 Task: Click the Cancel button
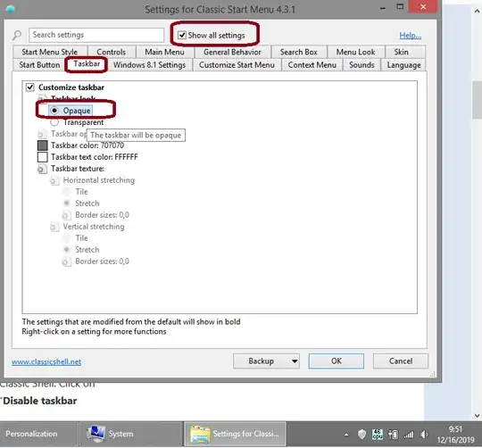tap(401, 361)
